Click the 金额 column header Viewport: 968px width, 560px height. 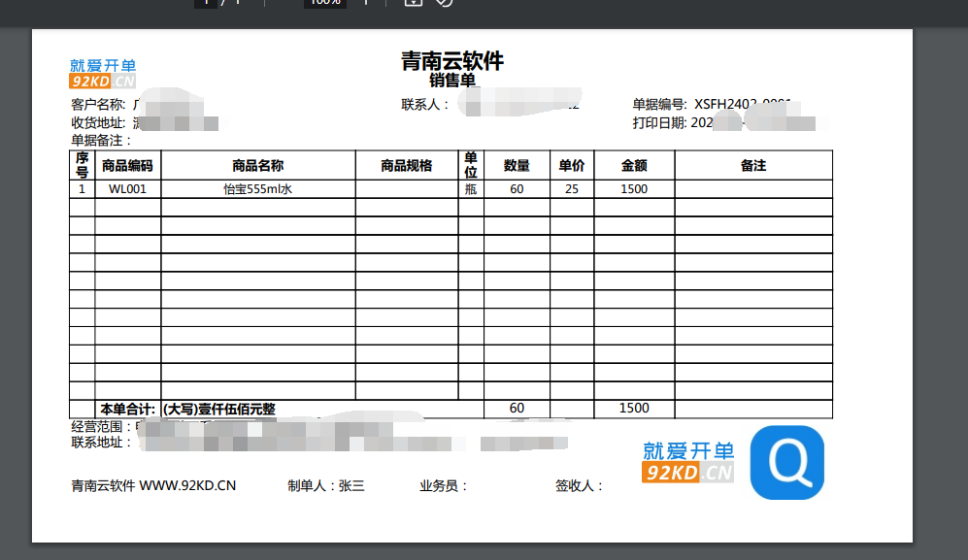tap(634, 165)
